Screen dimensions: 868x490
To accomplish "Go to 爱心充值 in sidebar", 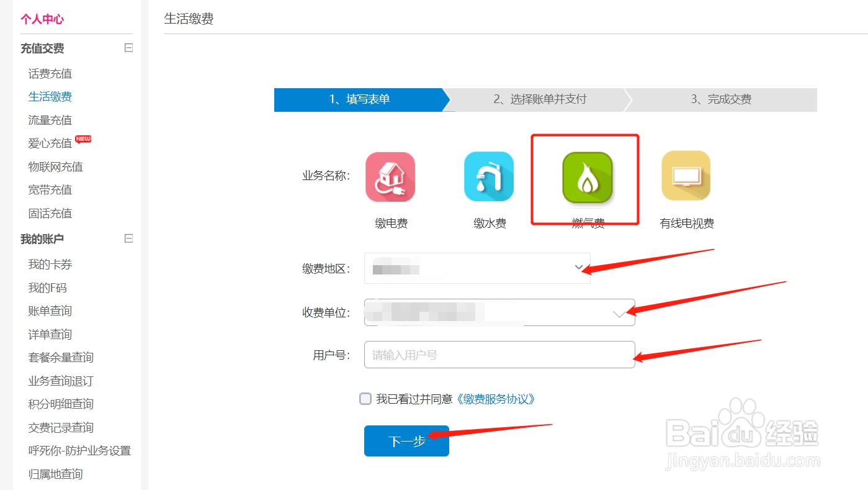I will (x=50, y=143).
